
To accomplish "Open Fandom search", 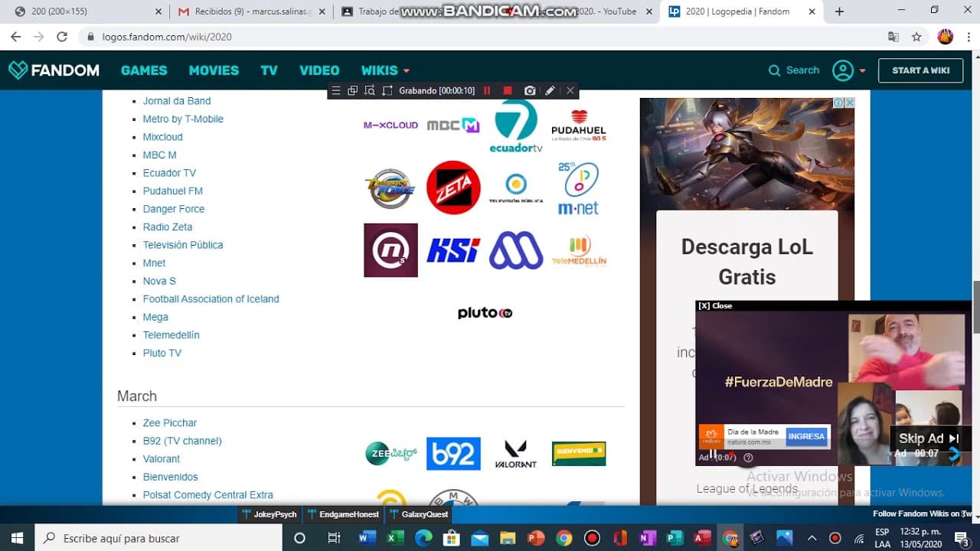I will point(794,70).
